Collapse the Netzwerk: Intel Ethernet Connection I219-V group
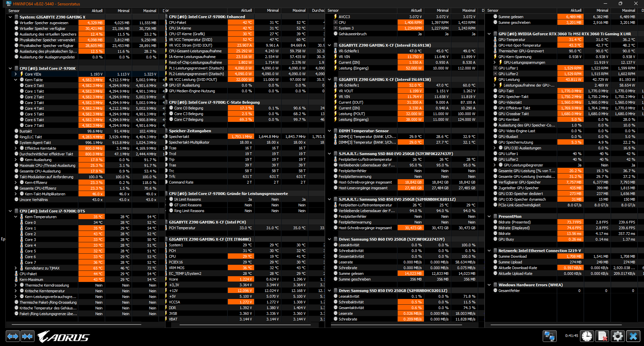The width and height of the screenshot is (644, 346). coord(489,251)
